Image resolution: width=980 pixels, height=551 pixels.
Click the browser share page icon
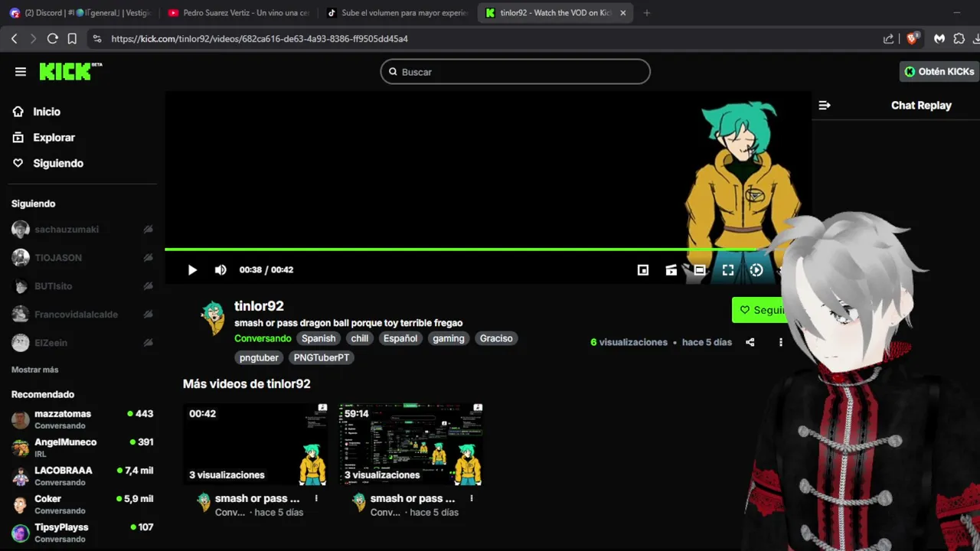[888, 39]
